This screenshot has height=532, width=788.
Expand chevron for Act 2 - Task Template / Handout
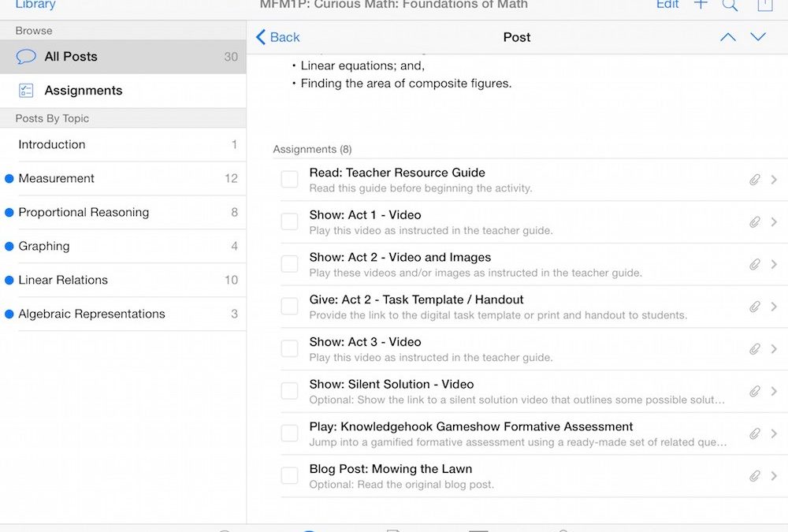click(774, 307)
